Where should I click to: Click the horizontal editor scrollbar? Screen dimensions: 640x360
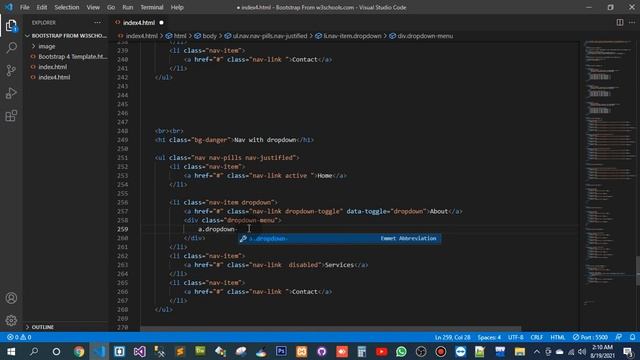(x=331, y=328)
